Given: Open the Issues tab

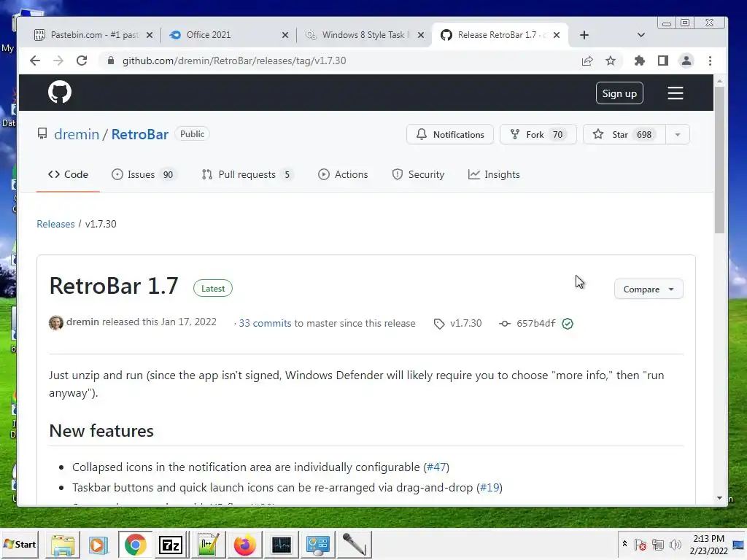Looking at the screenshot, I should 144,175.
